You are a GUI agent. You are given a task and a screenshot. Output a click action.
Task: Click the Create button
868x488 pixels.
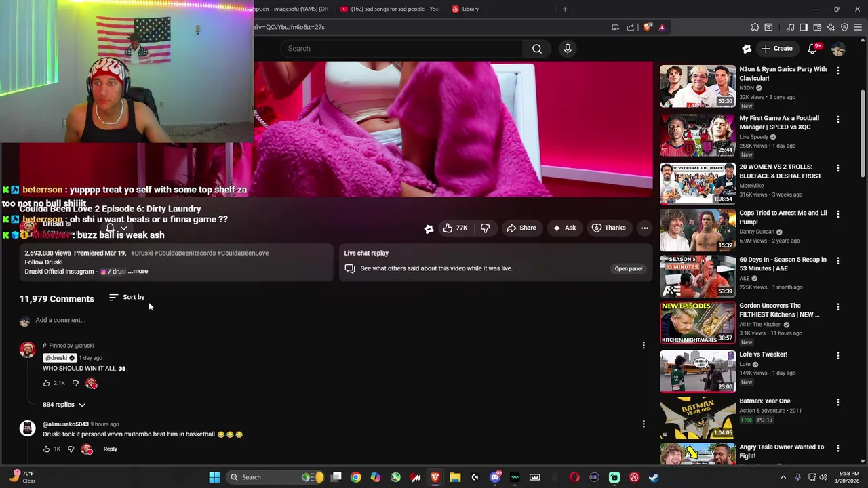tap(777, 49)
